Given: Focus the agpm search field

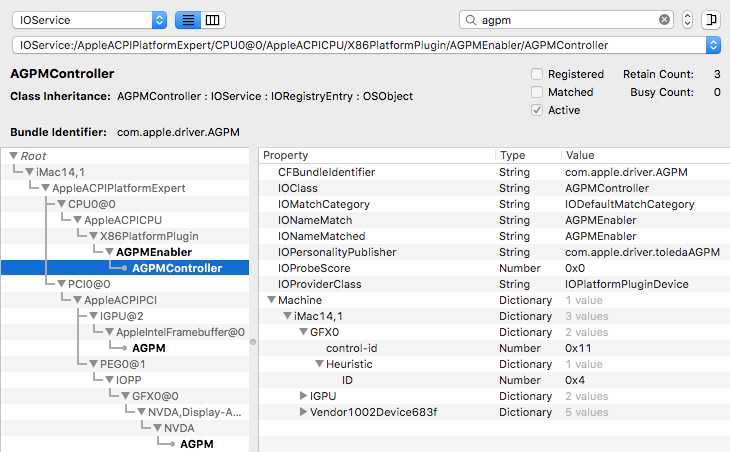Looking at the screenshot, I should coord(566,20).
